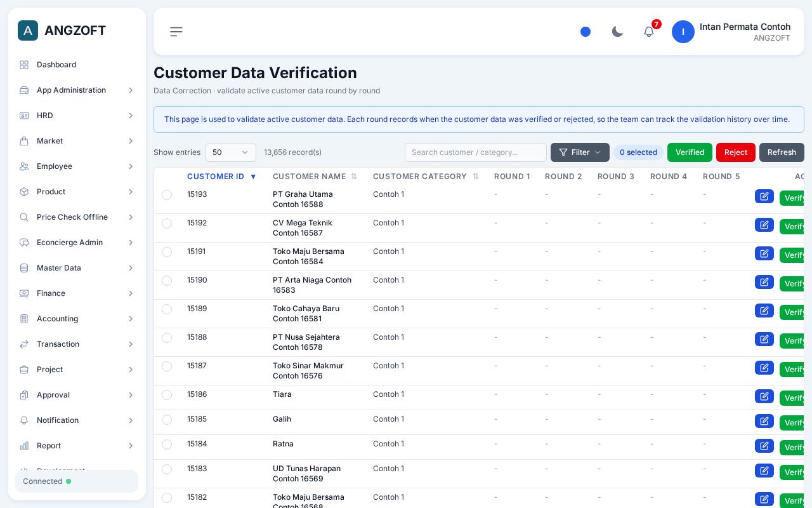Screen dimensions: 812x508
Task: Expand the Employee chevron
Action: (131, 166)
